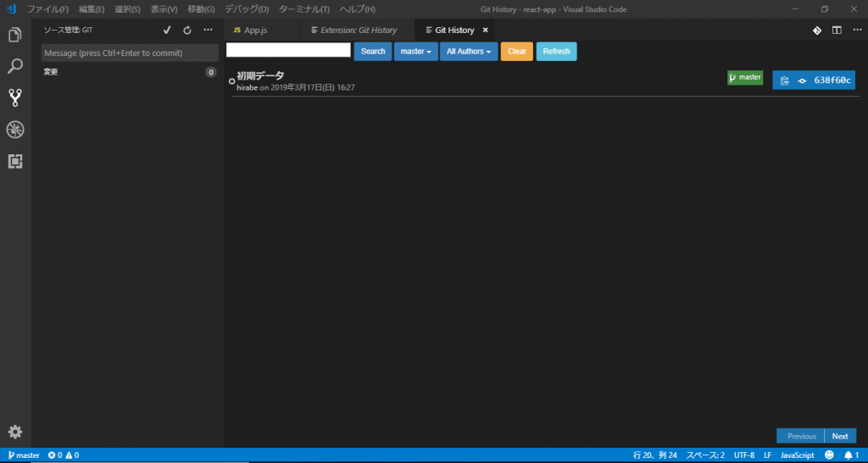The image size is (868, 463).
Task: Split the editor to the right
Action: click(837, 30)
